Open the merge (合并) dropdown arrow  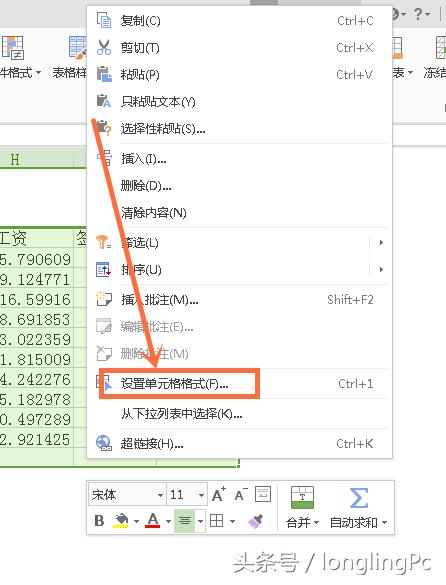coord(316,523)
